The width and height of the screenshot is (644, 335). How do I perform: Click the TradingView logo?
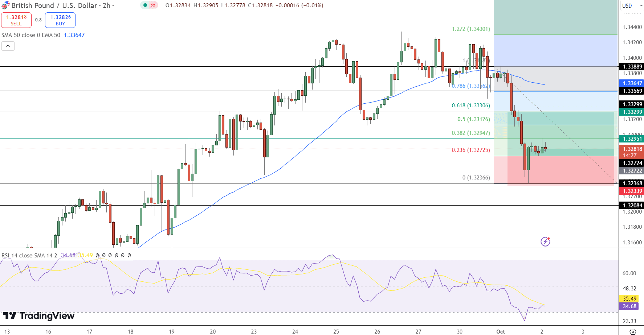click(x=39, y=316)
